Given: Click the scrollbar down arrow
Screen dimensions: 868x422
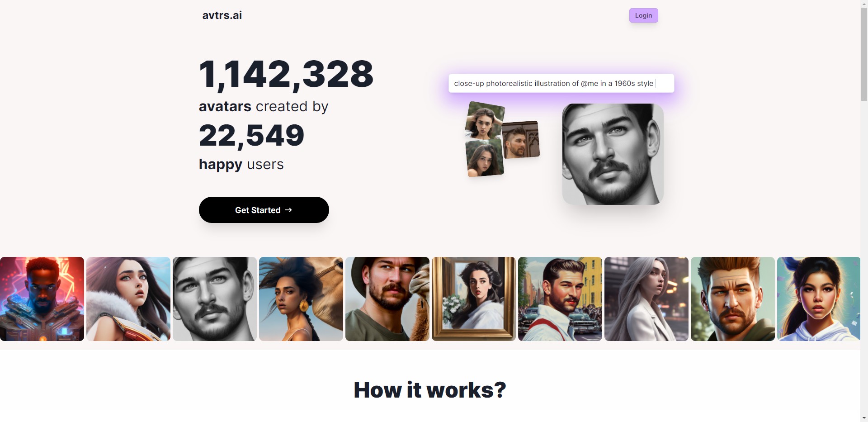Looking at the screenshot, I should [x=864, y=418].
